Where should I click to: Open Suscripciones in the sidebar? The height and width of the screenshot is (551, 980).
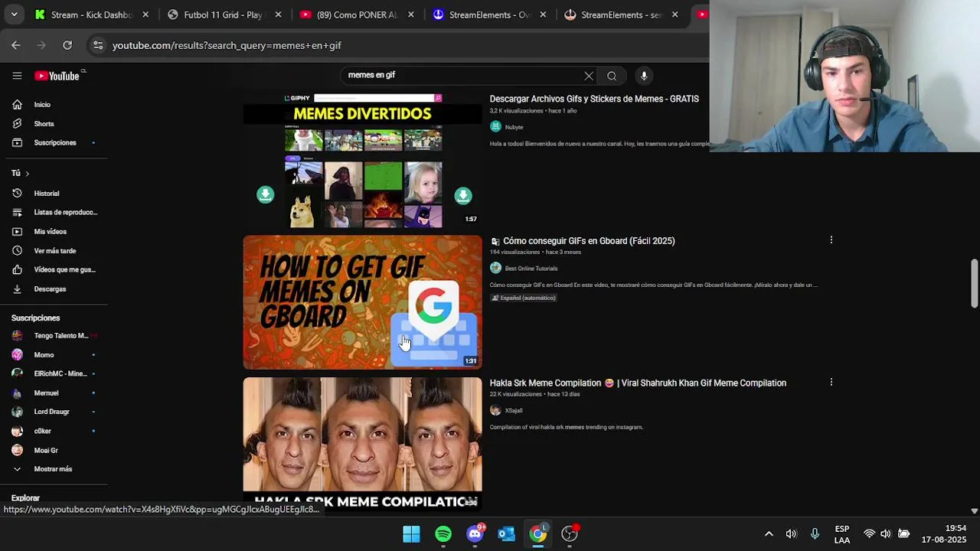[x=54, y=143]
